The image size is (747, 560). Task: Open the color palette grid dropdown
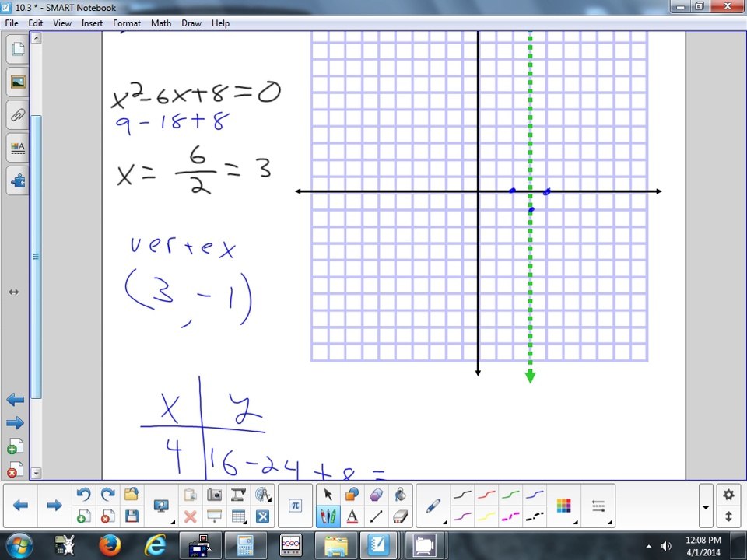564,506
